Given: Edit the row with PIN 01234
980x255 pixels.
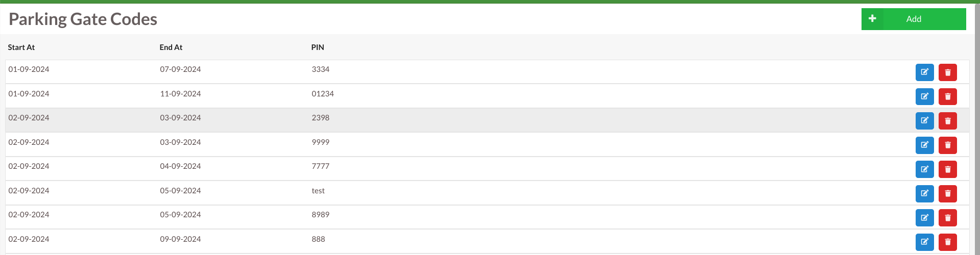Looking at the screenshot, I should click(x=924, y=96).
